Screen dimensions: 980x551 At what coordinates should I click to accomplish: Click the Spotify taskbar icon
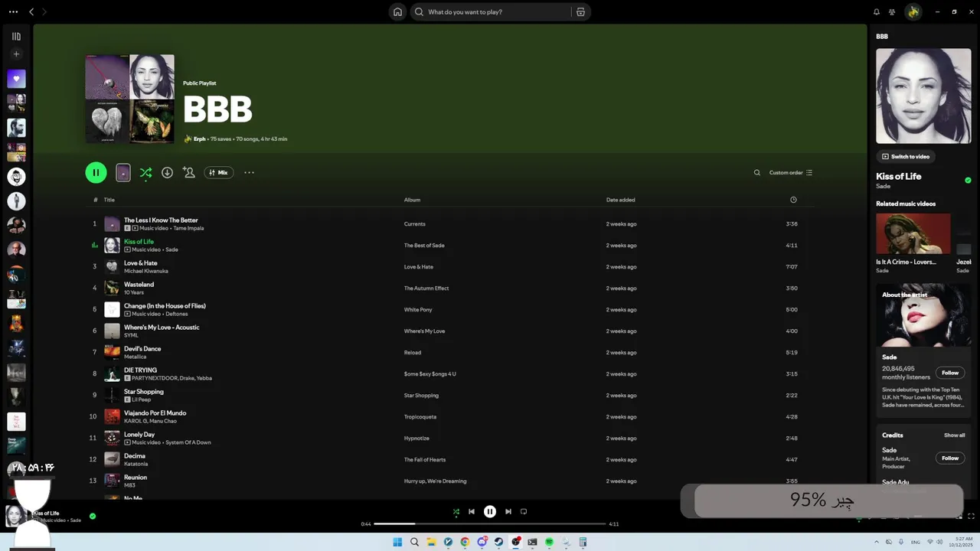pos(549,542)
